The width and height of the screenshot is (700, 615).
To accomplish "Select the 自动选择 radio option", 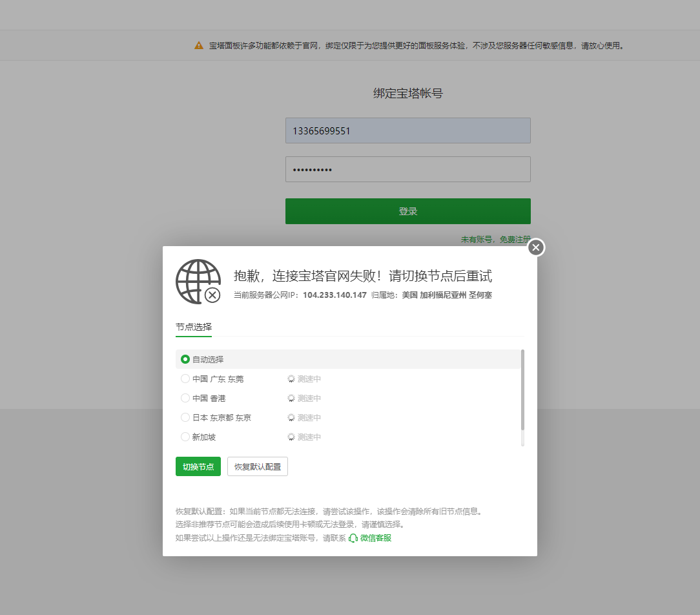I will tap(185, 359).
